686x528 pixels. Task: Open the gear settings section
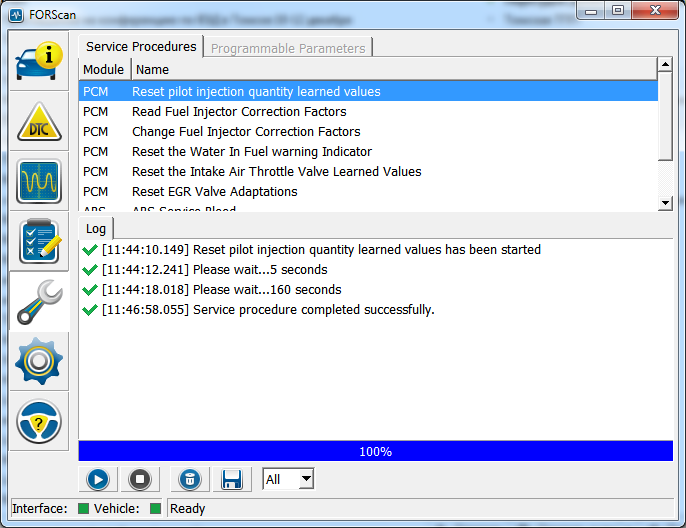(x=39, y=360)
